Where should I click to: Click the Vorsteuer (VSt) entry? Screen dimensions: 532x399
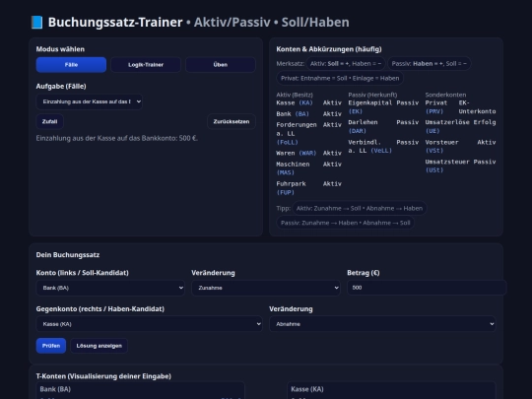click(x=460, y=146)
